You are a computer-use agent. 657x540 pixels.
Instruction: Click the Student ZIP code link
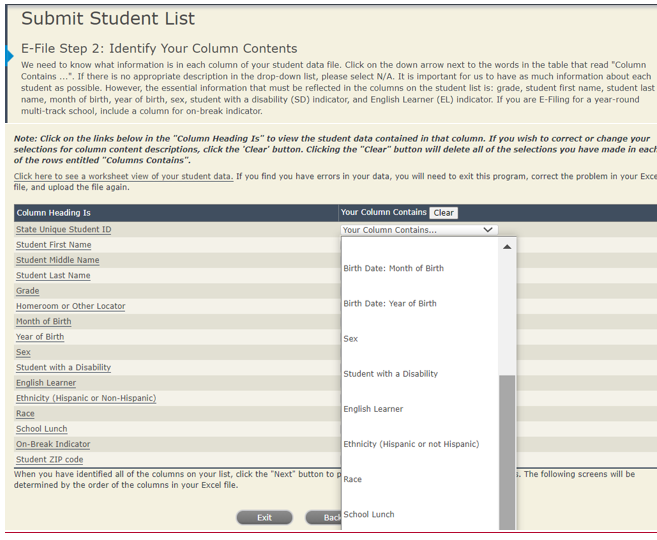(x=50, y=460)
